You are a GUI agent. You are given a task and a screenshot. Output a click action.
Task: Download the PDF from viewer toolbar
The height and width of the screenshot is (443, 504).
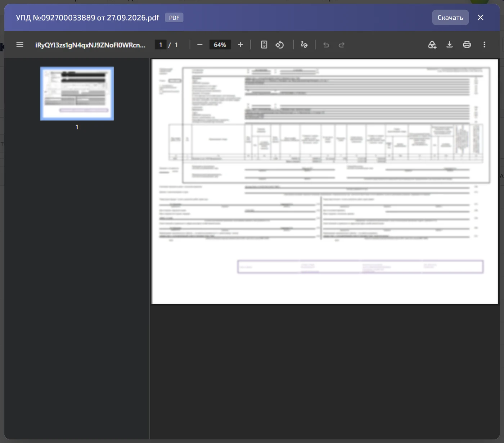pyautogui.click(x=450, y=45)
